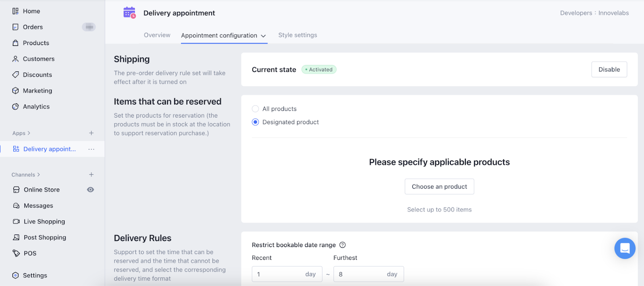Screen dimensions: 644x286
Task: Switch to the Overview tab
Action: [x=157, y=35]
